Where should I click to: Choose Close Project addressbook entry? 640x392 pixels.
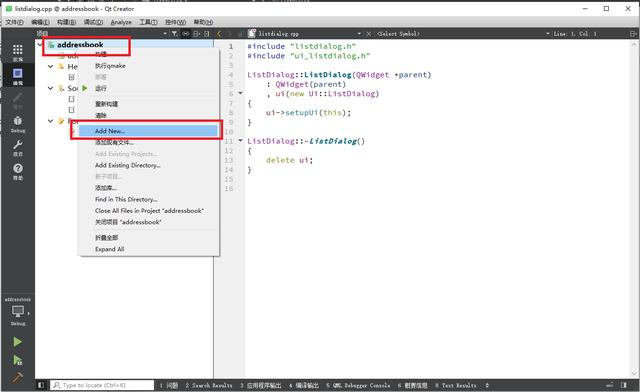pyautogui.click(x=148, y=222)
